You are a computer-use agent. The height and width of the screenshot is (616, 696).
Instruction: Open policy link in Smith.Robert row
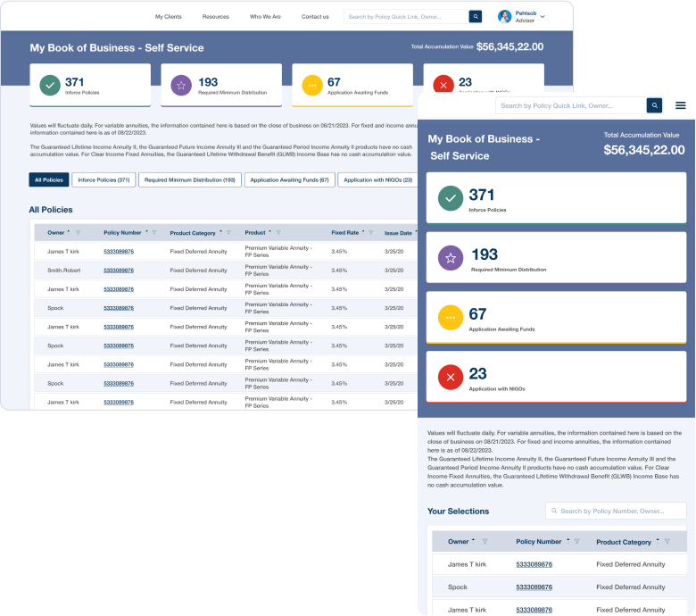pos(119,271)
